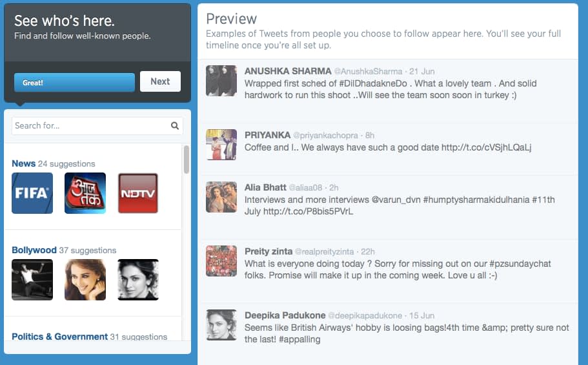Open Preity Zinta's profile picture
This screenshot has width=588, height=365.
pos(221,261)
